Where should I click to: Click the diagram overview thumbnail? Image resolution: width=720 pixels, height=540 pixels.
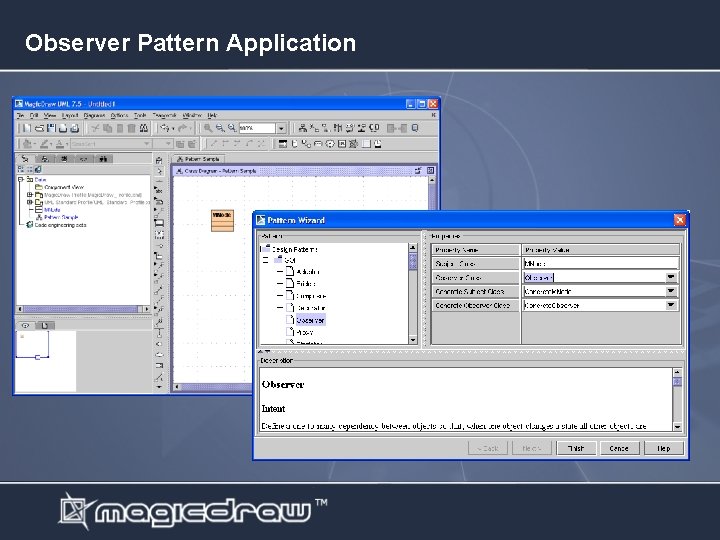tap(46, 361)
